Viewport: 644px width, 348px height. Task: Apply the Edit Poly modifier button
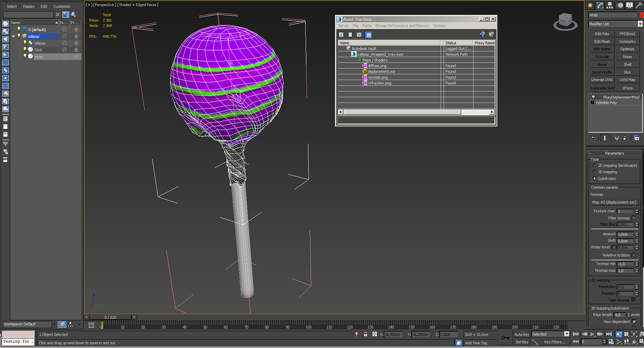pos(602,34)
